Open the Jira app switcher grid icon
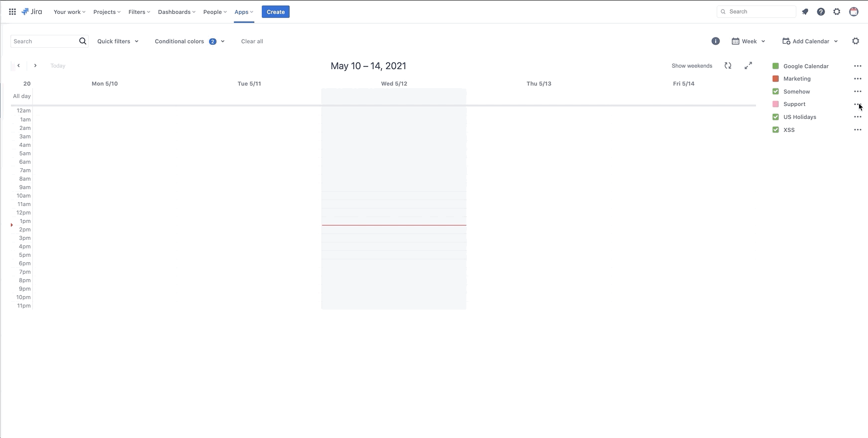The image size is (868, 438). click(12, 11)
